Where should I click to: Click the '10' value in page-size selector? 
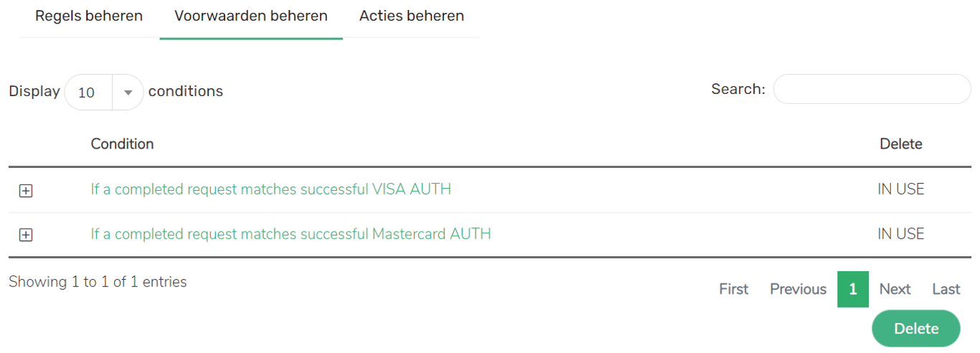[87, 93]
